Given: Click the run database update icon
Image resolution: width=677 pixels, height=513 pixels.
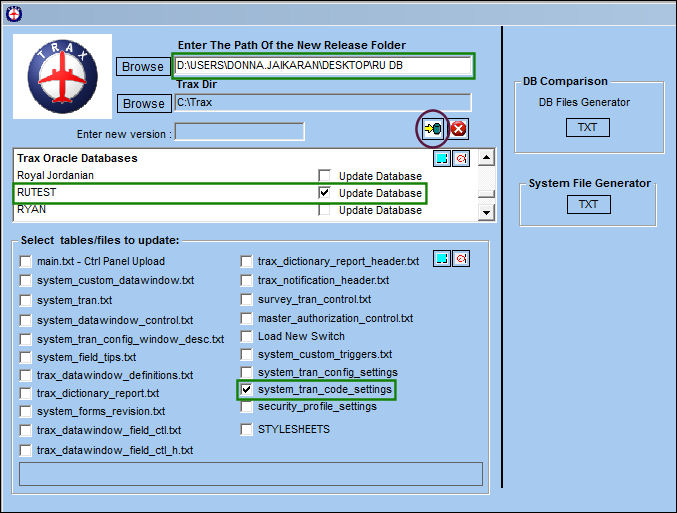Looking at the screenshot, I should pyautogui.click(x=433, y=129).
